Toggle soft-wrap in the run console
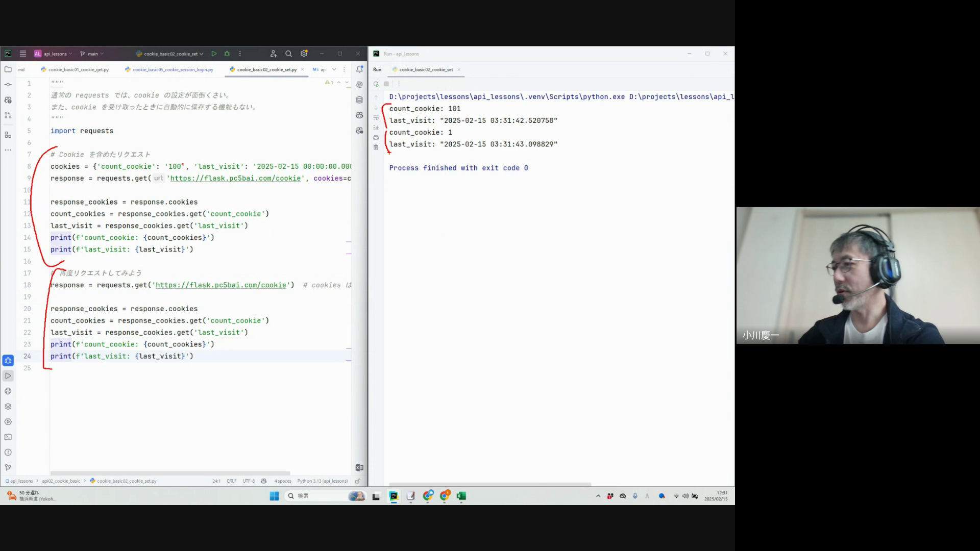Screen dimensions: 980x551 pos(376,118)
